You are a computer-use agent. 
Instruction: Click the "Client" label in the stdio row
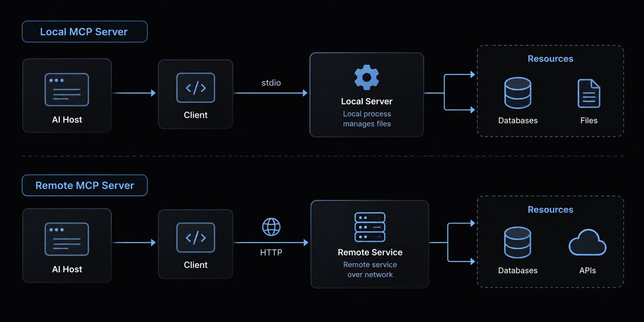click(196, 115)
